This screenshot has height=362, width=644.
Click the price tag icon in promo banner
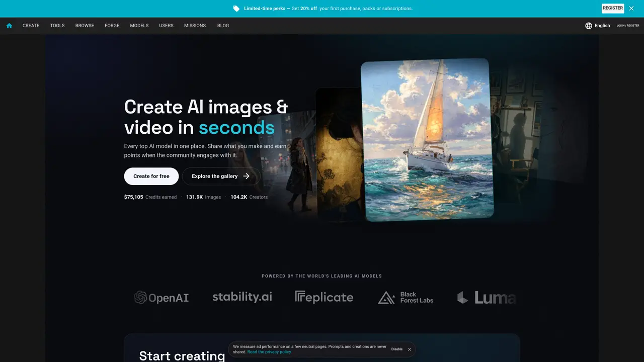click(x=236, y=9)
